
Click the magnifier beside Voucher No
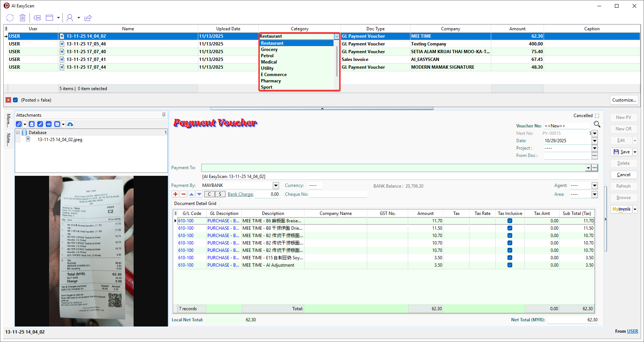(x=597, y=124)
